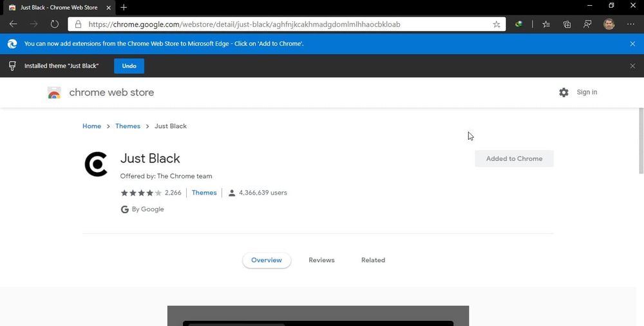Click the address bar URL field
644x326 pixels.
pos(283,24)
